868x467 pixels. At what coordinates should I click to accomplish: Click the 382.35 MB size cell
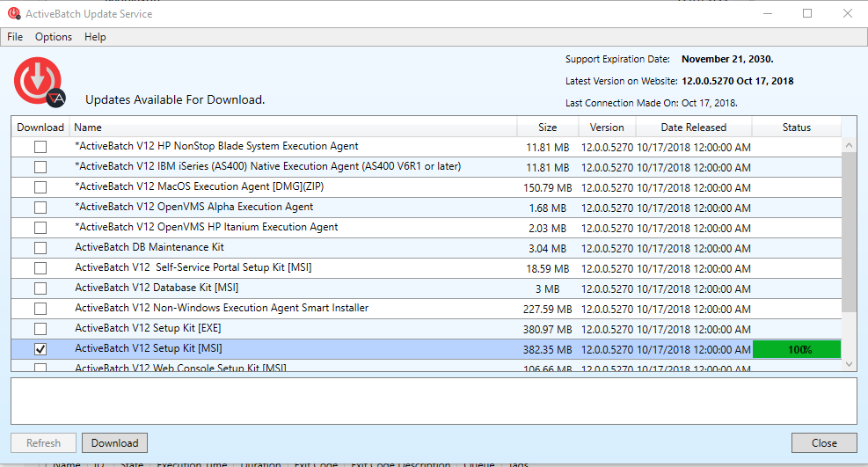(x=548, y=350)
